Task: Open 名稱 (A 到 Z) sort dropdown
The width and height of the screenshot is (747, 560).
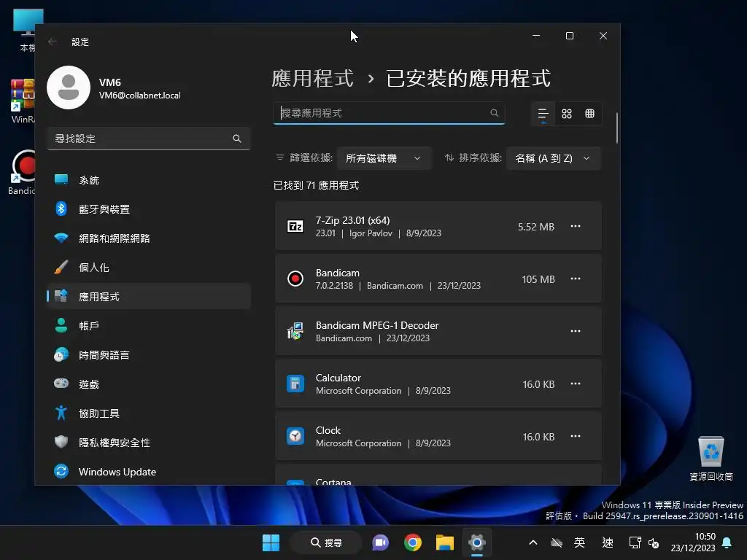Action: pos(554,158)
